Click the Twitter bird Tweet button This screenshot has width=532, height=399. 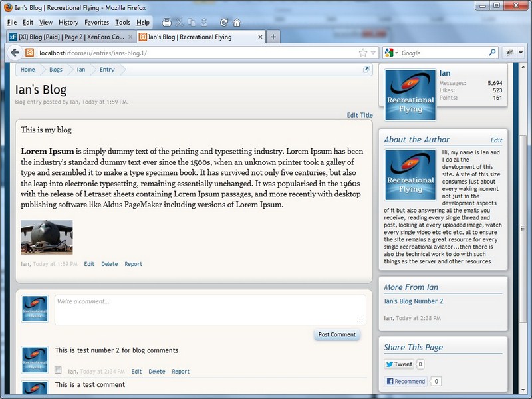click(x=399, y=364)
